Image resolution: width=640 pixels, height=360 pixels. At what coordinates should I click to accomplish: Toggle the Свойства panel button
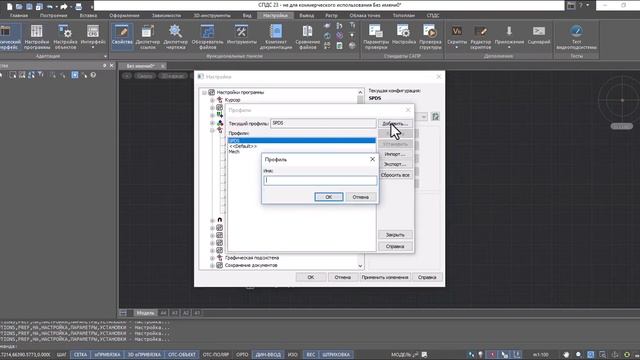pos(122,37)
